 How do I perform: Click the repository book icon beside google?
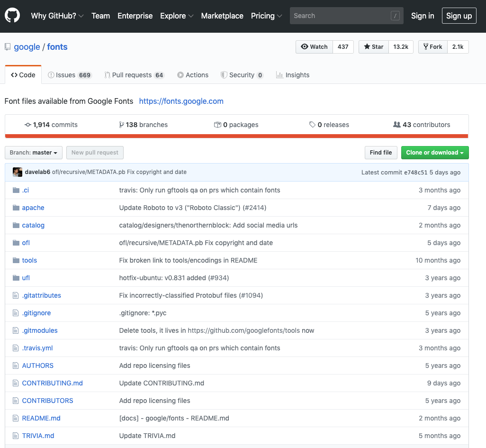(x=8, y=47)
